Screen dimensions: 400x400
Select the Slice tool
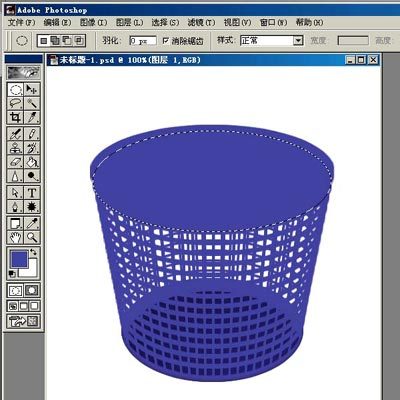pyautogui.click(x=32, y=117)
